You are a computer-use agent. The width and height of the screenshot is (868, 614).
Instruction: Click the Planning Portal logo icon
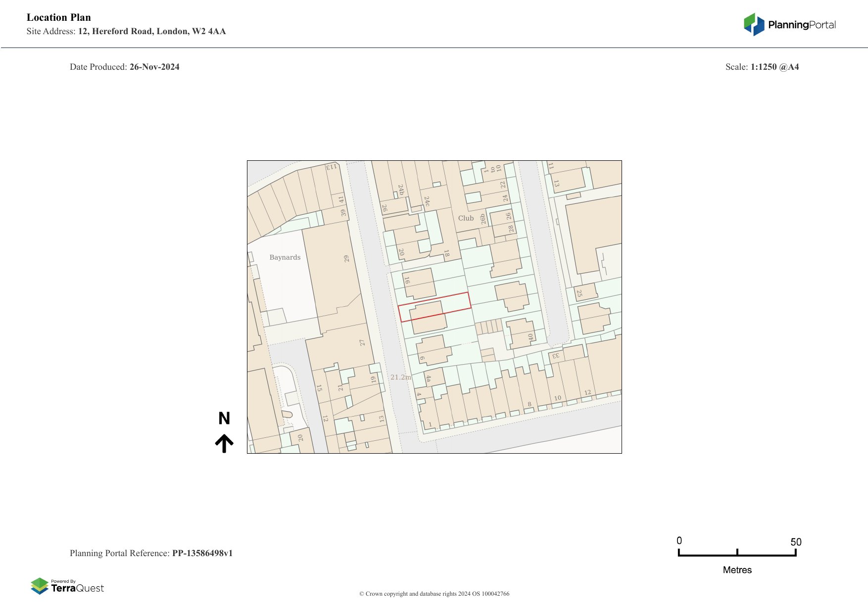(x=754, y=24)
